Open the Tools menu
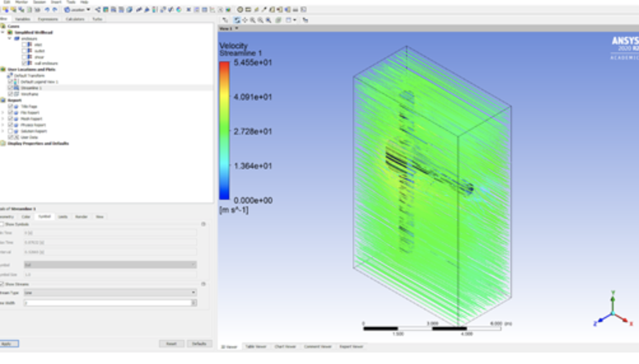The height and width of the screenshot is (364, 639). [x=71, y=2]
